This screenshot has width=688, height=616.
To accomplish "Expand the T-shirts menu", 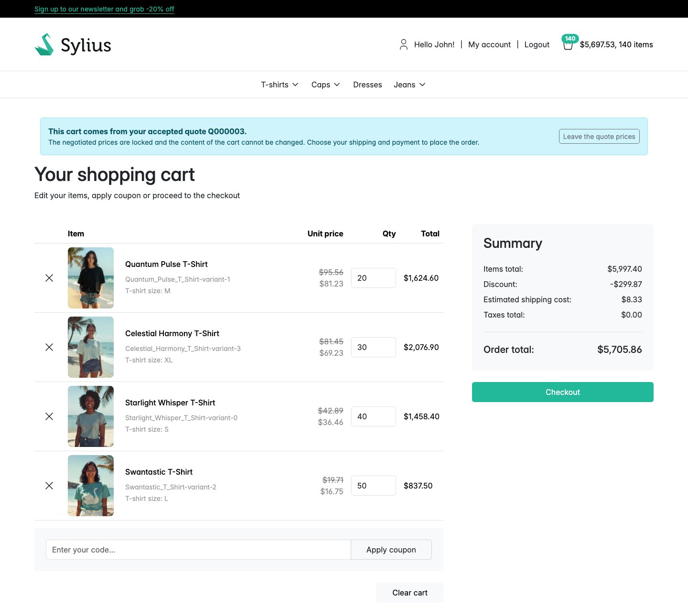I will pyautogui.click(x=279, y=85).
